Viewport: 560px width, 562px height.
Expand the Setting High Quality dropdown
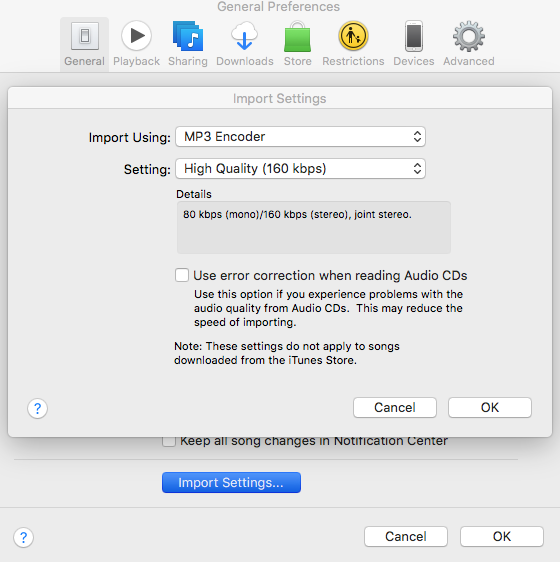300,168
